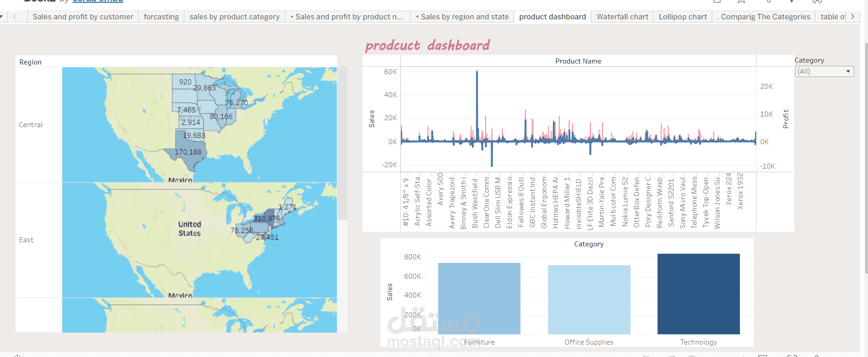868x357 pixels.
Task: Click the Office Supplies axis label
Action: (589, 342)
